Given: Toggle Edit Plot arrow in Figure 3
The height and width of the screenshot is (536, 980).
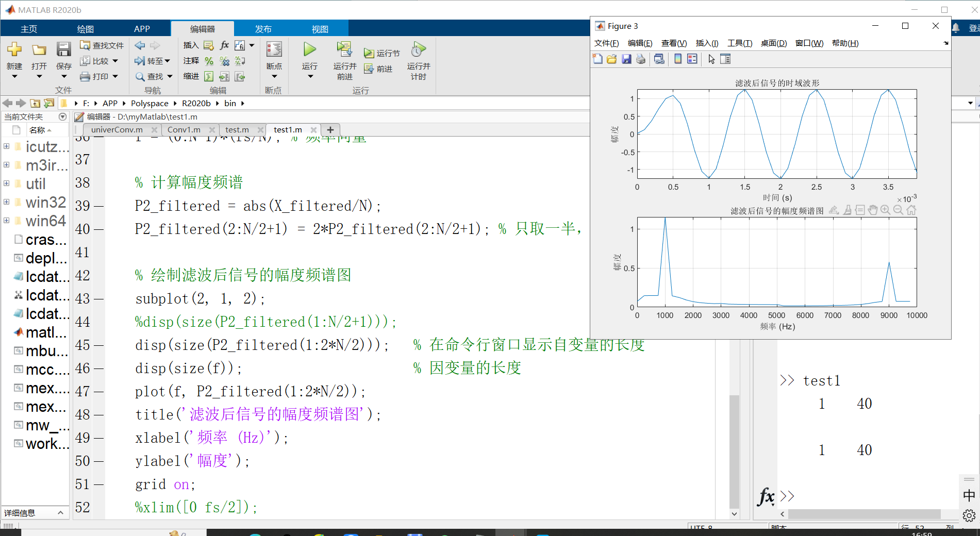Looking at the screenshot, I should coord(711,59).
